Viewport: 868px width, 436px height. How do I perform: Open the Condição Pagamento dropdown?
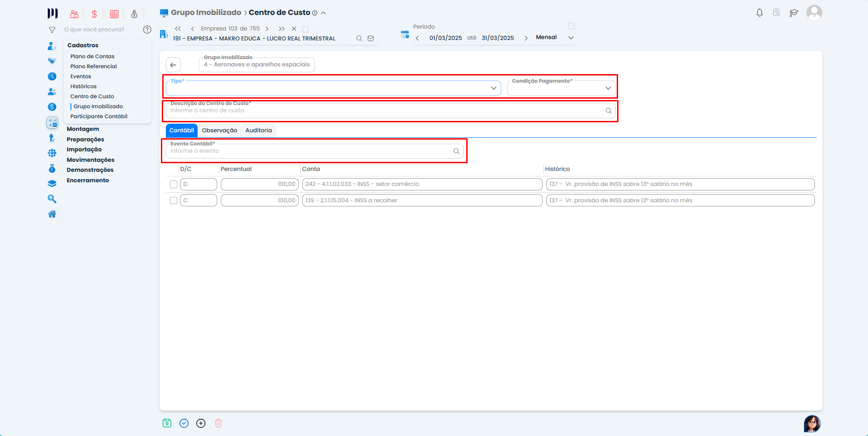tap(561, 88)
